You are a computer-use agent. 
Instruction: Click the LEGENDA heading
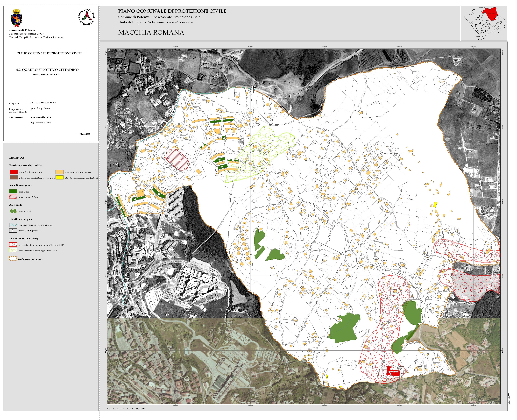pos(17,158)
